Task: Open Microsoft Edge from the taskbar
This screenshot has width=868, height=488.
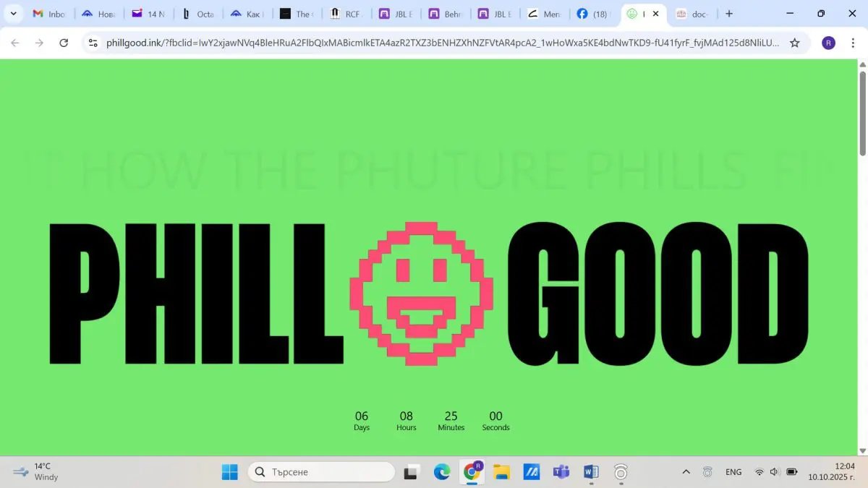Action: (x=442, y=472)
